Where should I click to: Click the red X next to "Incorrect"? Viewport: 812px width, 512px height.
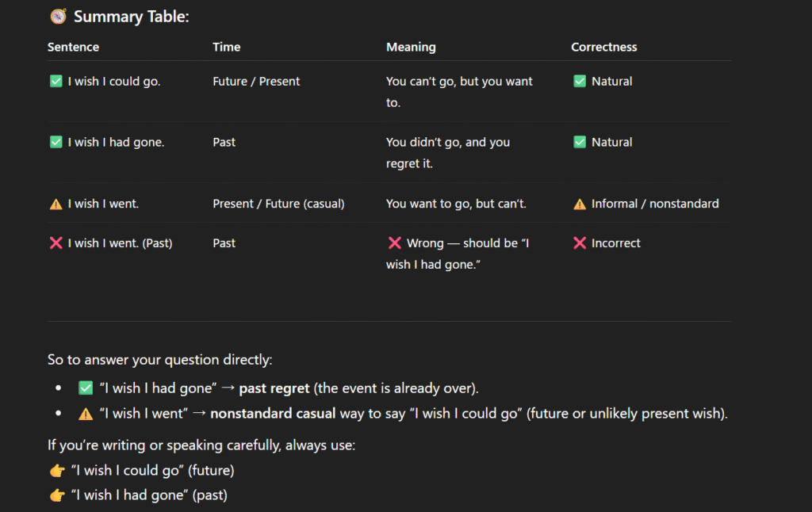pos(580,243)
